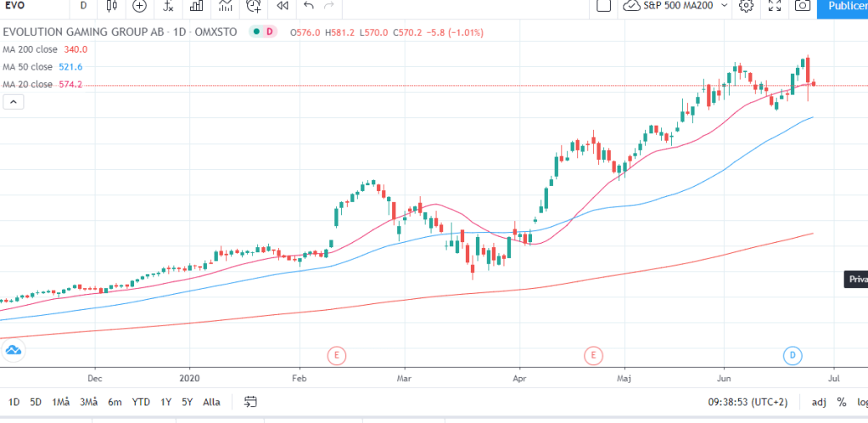Open the indicators (fx) menu
The height and width of the screenshot is (423, 868).
169,6
